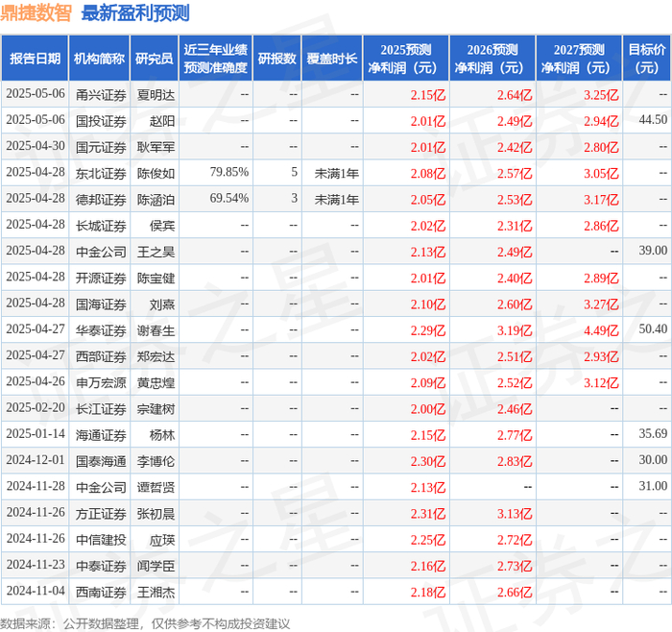Click accuracy value 79.85%
The width and height of the screenshot is (672, 632).
point(229,172)
